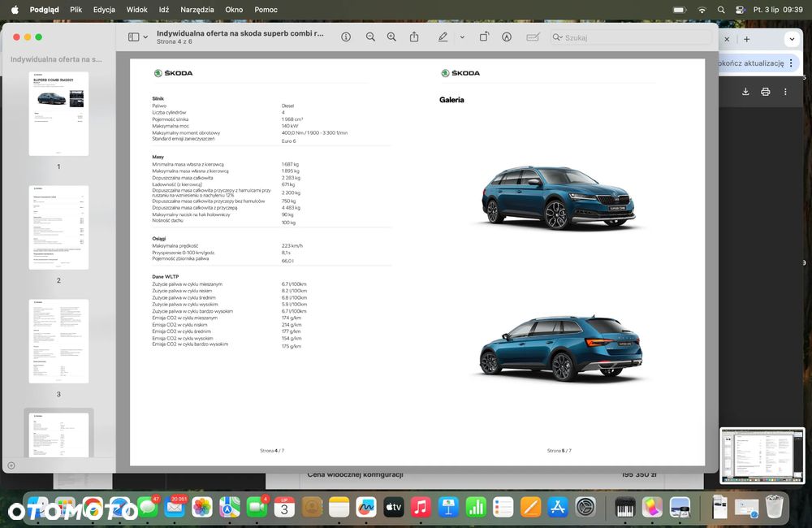The height and width of the screenshot is (528, 812).
Task: Open the Music app in the Dock
Action: (421, 507)
